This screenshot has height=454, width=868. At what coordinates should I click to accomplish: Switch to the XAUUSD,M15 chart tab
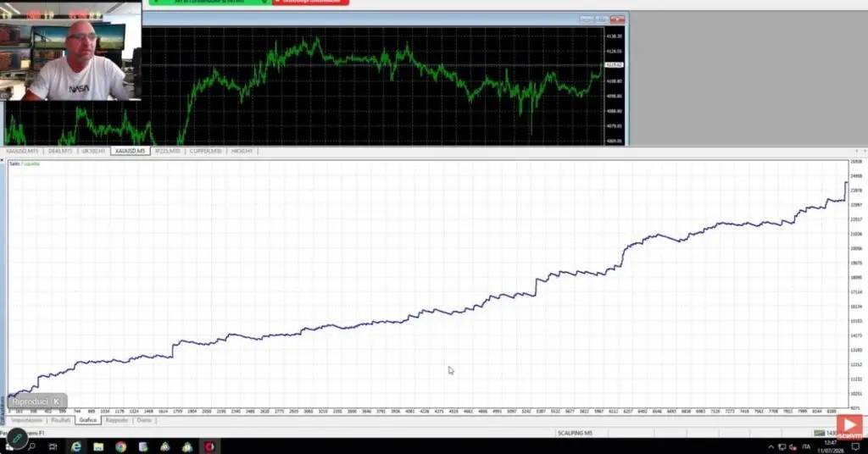(x=23, y=151)
